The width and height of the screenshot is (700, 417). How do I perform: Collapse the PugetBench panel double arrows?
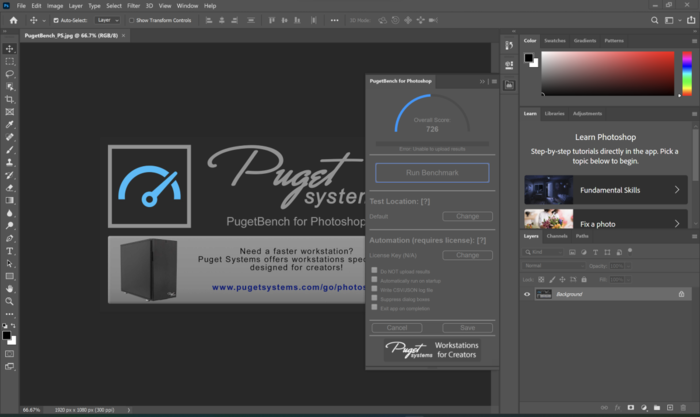coord(482,81)
